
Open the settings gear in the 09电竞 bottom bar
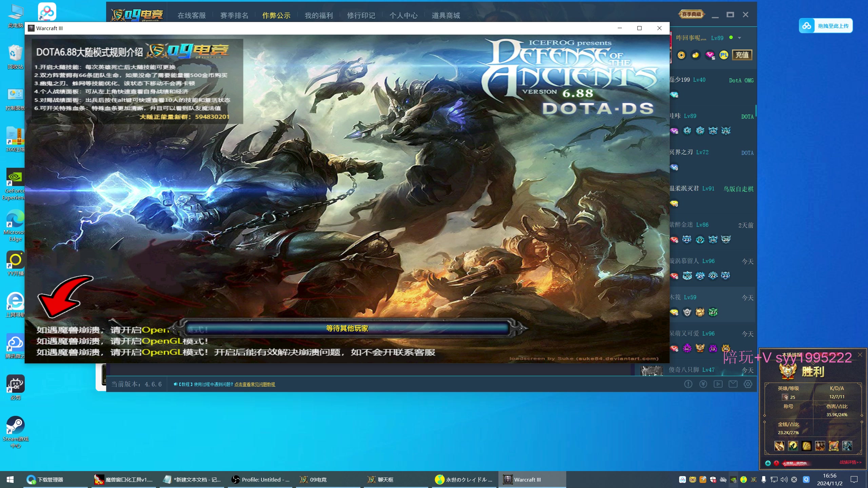click(748, 384)
